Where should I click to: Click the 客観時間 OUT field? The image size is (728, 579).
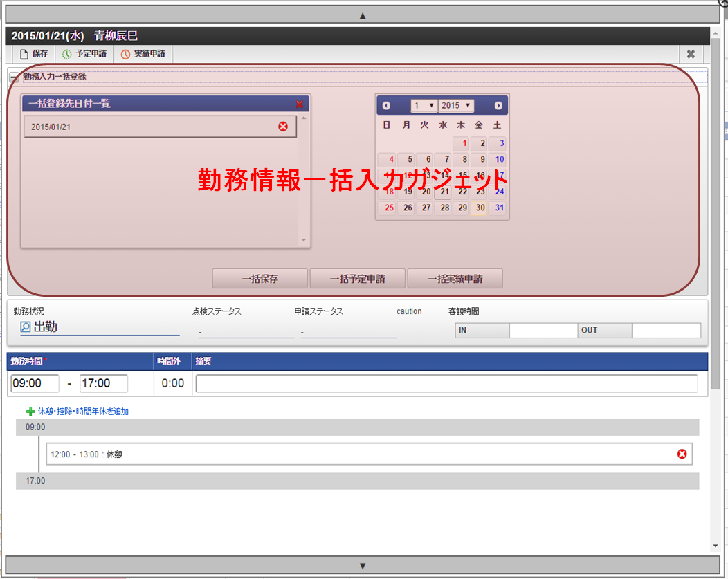(x=666, y=331)
